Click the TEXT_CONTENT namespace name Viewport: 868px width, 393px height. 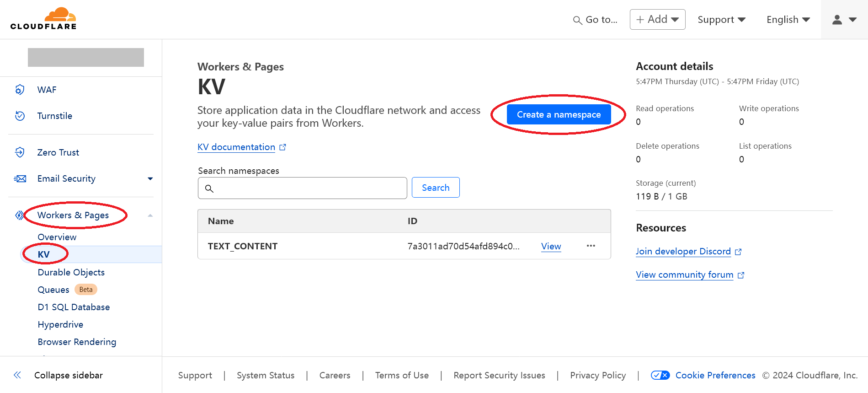(243, 246)
